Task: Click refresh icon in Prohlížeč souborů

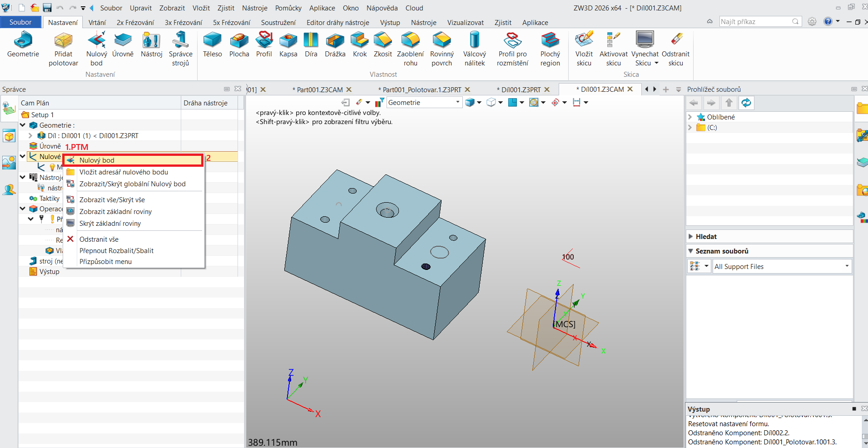Action: click(746, 103)
